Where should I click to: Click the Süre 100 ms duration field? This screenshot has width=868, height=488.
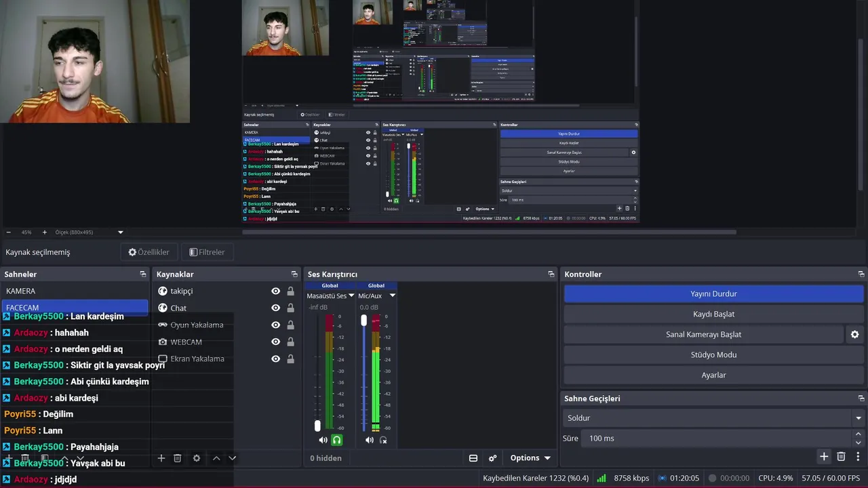[716, 439]
